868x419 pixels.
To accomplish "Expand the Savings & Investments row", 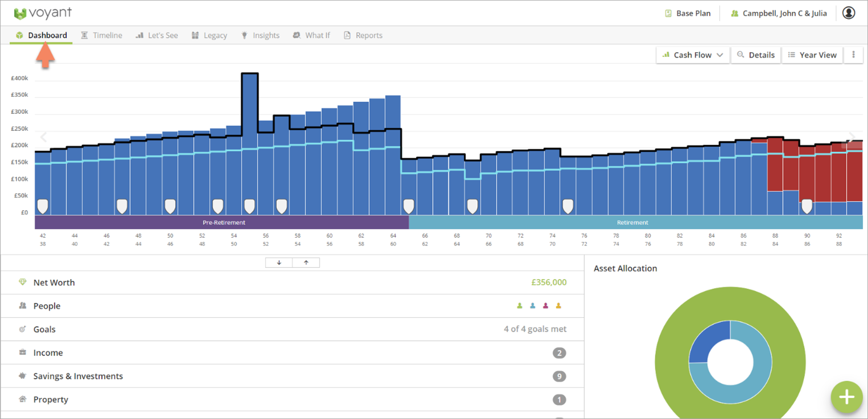I will coord(78,376).
